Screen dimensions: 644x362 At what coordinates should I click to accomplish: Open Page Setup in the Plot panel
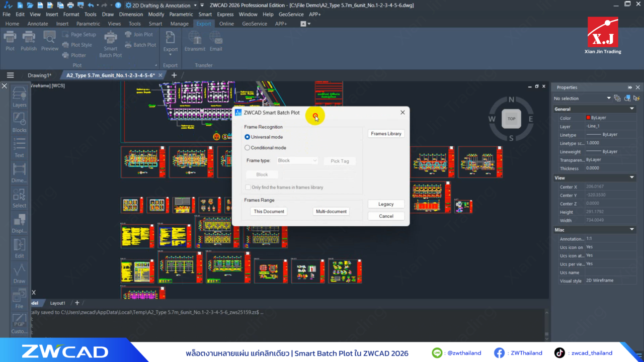pos(79,35)
